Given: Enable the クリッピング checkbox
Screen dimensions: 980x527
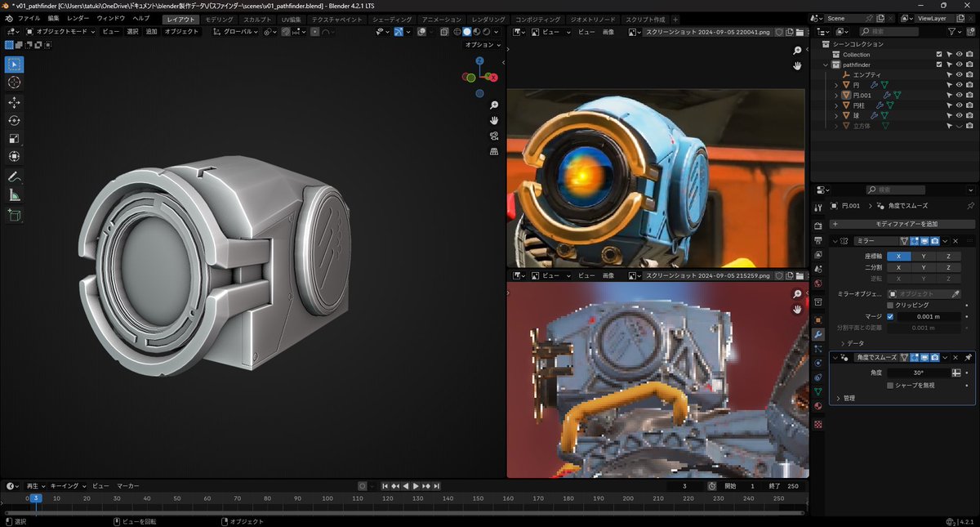Looking at the screenshot, I should point(890,305).
